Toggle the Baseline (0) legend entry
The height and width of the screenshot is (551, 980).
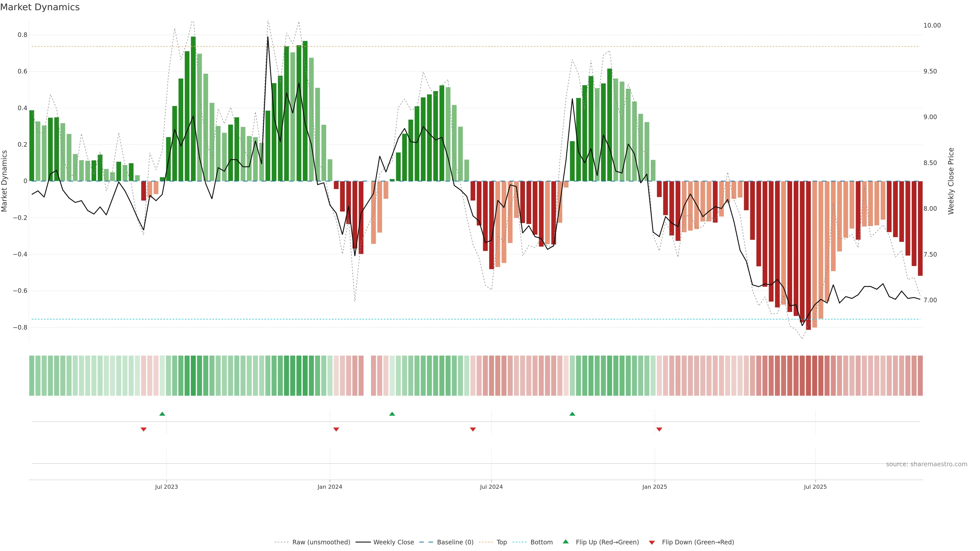click(x=455, y=542)
